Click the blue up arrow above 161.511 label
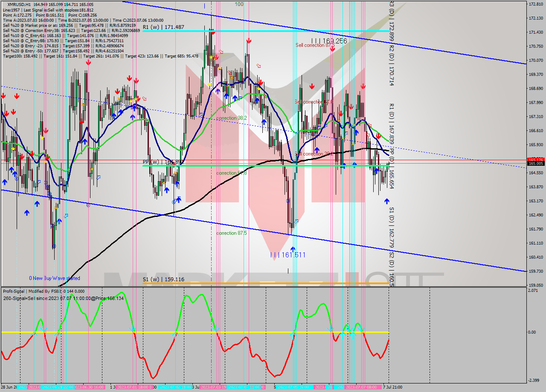This screenshot has width=546, height=392. (293, 248)
